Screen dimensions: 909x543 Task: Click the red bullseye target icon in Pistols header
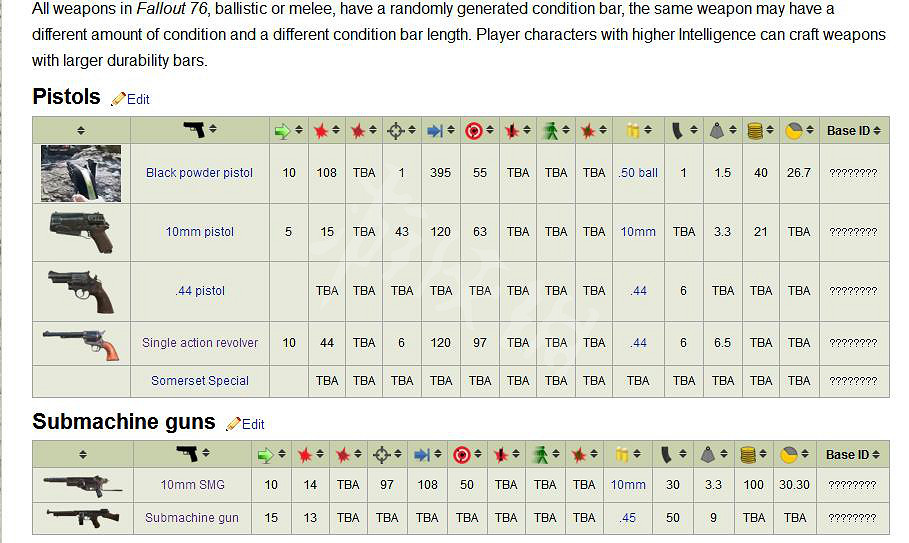(x=474, y=130)
